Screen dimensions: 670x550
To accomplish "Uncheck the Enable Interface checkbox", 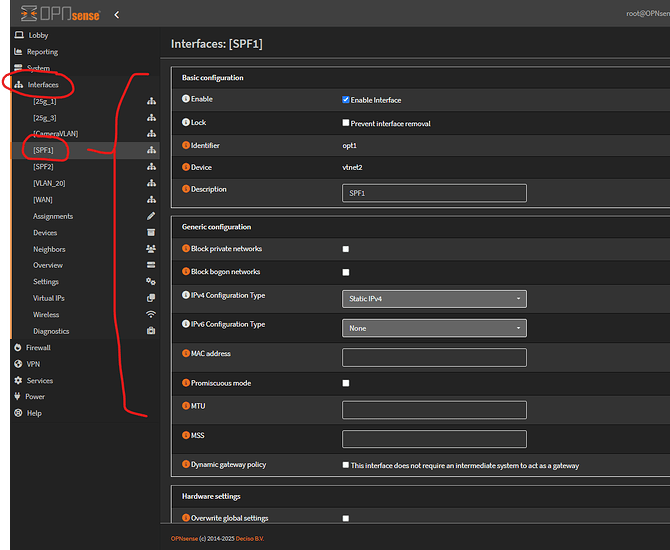I will coord(346,100).
